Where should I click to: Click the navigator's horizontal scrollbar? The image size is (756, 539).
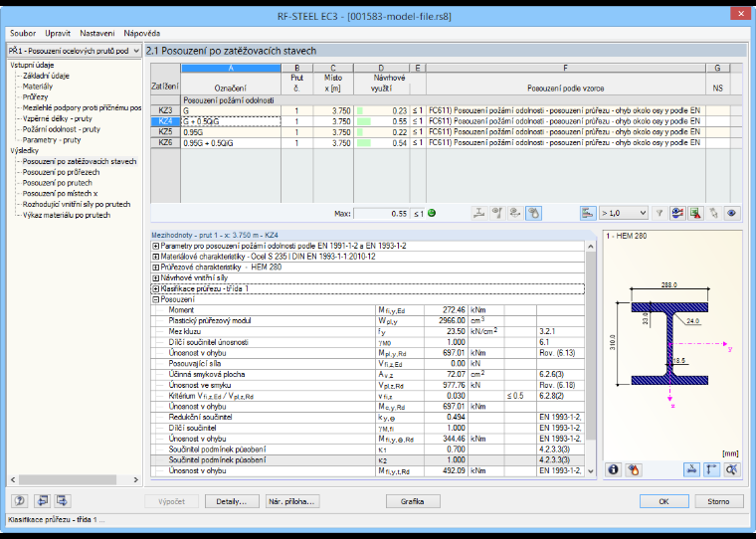[75, 479]
